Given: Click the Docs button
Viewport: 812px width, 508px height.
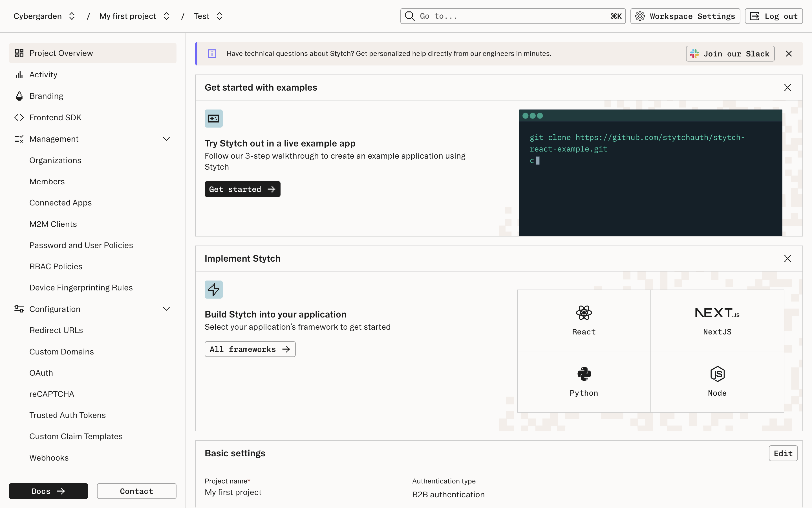Looking at the screenshot, I should [48, 491].
